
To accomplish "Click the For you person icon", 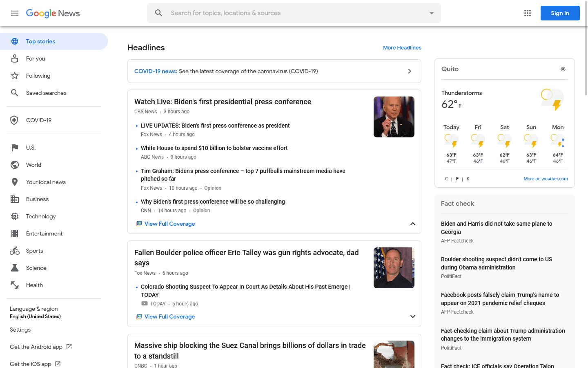I will click(x=15, y=58).
